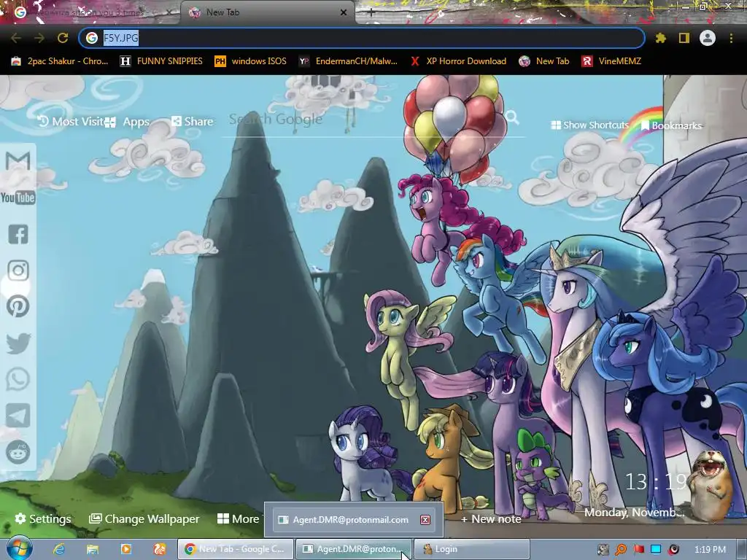Open the FUNNY SNIPPIES bookmark
This screenshot has width=747, height=560.
(161, 61)
